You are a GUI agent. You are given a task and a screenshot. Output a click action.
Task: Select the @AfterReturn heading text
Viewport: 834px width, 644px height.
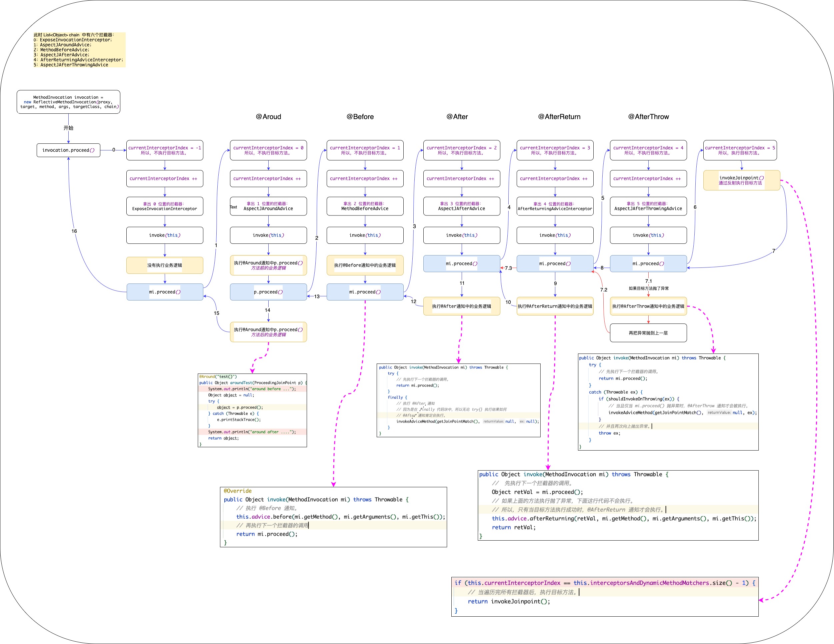[x=559, y=116]
